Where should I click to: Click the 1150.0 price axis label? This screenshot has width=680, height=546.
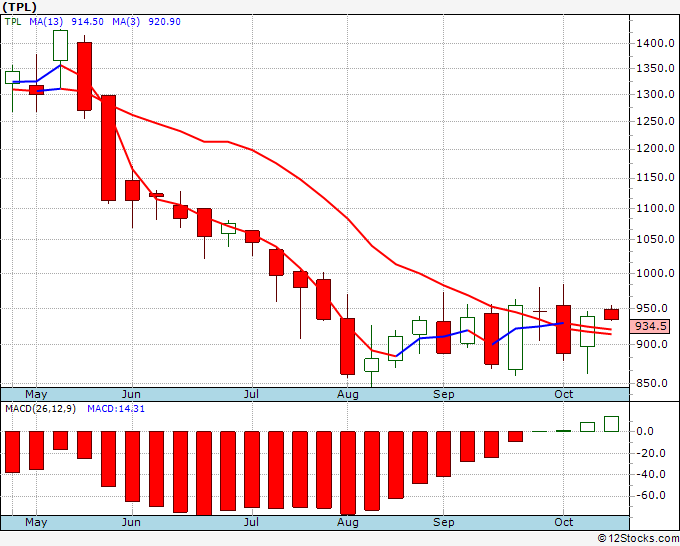(655, 177)
